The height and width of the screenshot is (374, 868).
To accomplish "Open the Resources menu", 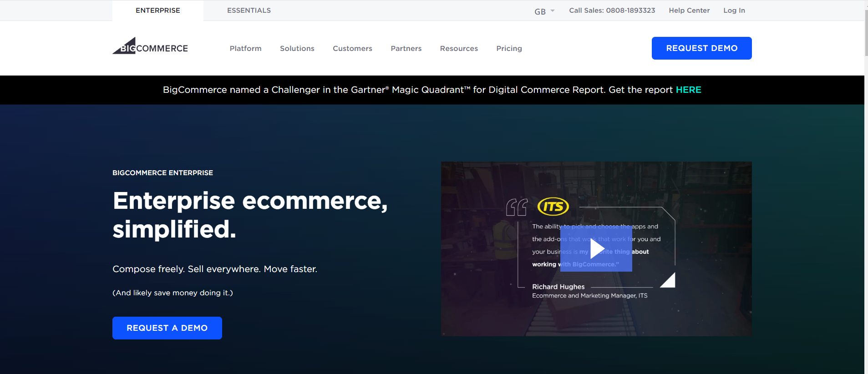I will (459, 48).
